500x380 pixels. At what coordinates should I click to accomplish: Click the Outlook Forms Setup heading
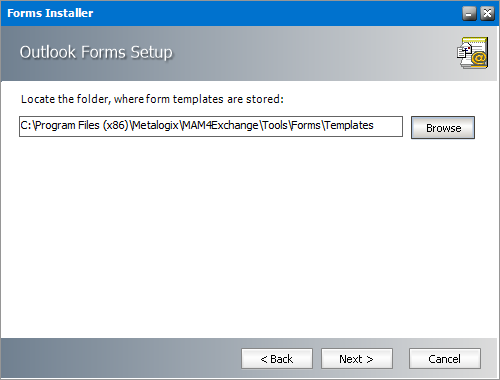[x=96, y=52]
